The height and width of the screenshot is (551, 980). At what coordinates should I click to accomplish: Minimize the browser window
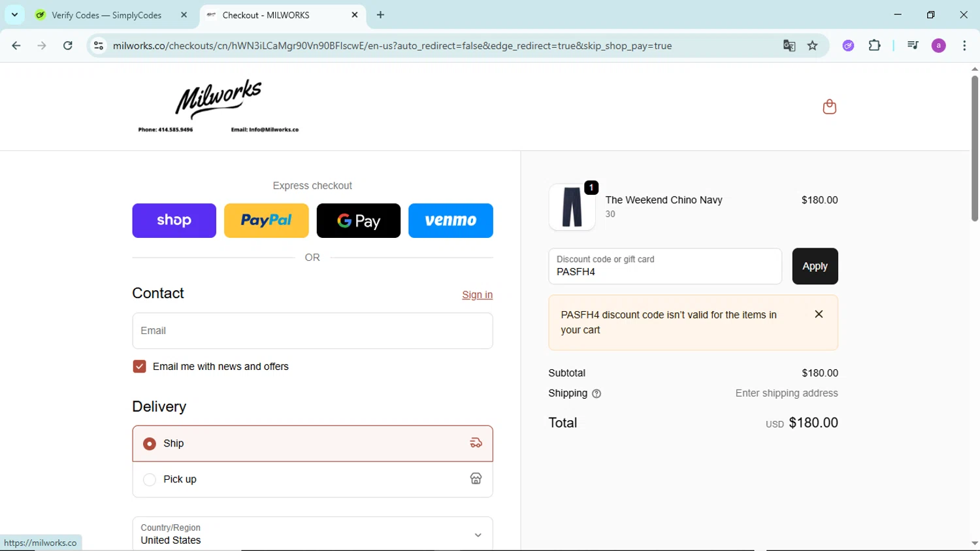click(898, 14)
